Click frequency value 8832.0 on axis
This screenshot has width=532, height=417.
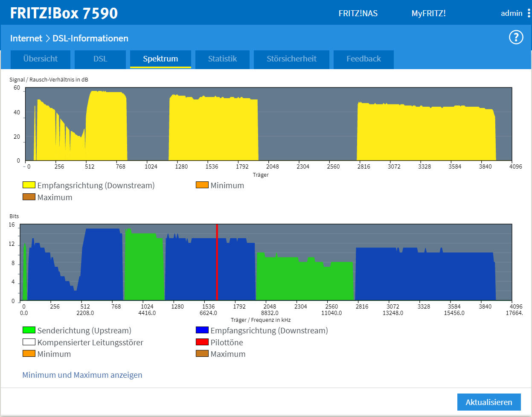[270, 313]
